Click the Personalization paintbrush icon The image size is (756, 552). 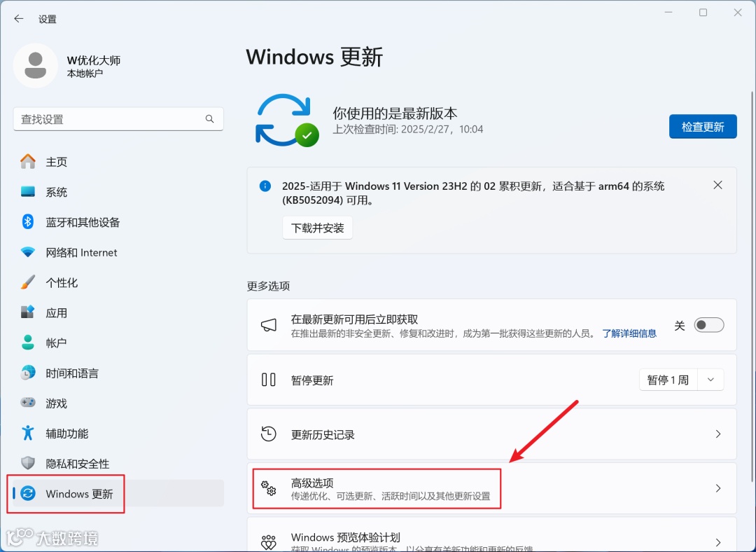coord(28,282)
